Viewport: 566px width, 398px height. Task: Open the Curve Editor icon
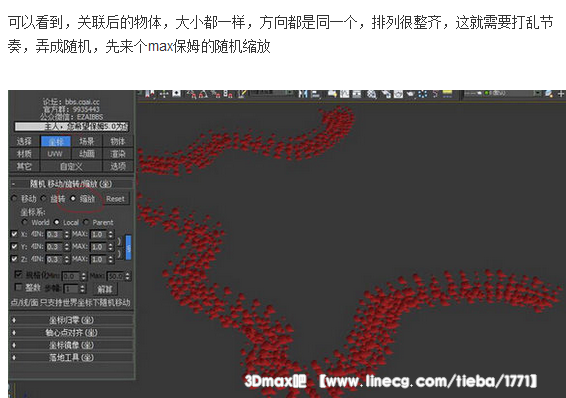pos(345,94)
